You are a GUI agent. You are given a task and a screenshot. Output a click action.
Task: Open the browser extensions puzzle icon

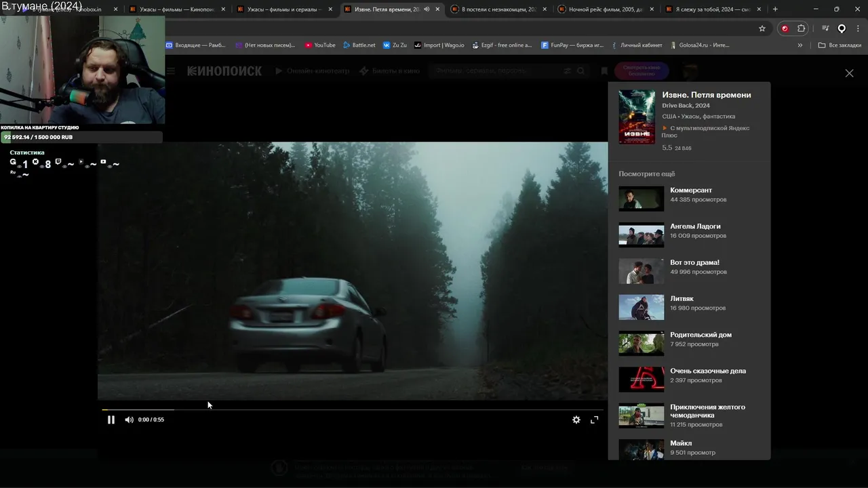pos(802,28)
